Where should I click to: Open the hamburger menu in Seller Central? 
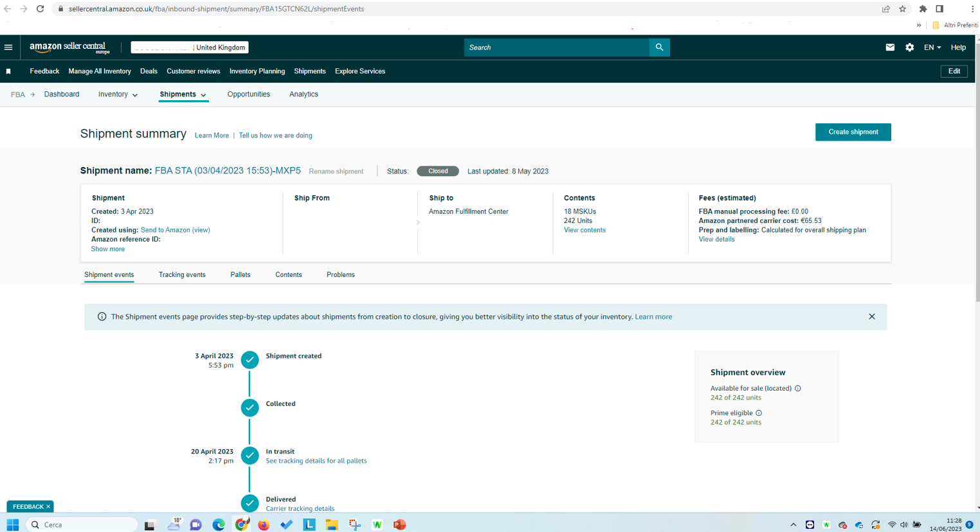coord(8,48)
